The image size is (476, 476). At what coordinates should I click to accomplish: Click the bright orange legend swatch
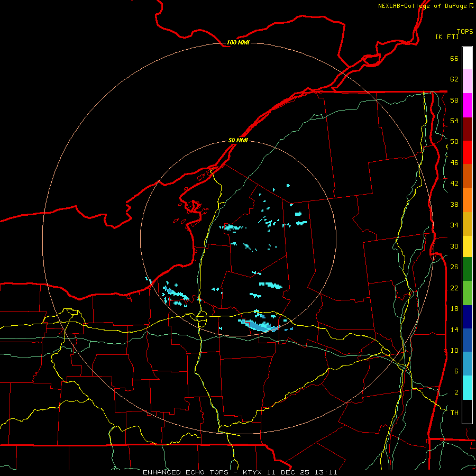pos(467,199)
